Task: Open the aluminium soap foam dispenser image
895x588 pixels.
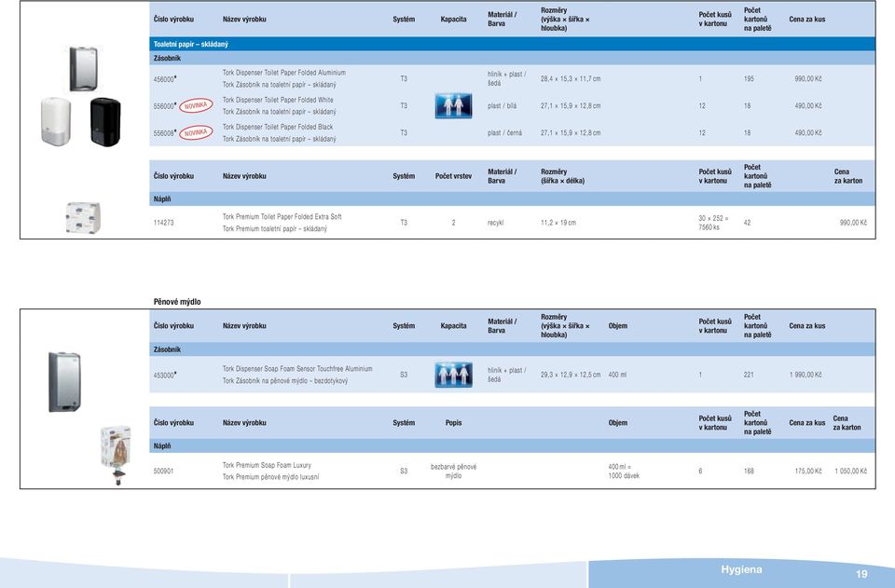Action: pyautogui.click(x=64, y=382)
